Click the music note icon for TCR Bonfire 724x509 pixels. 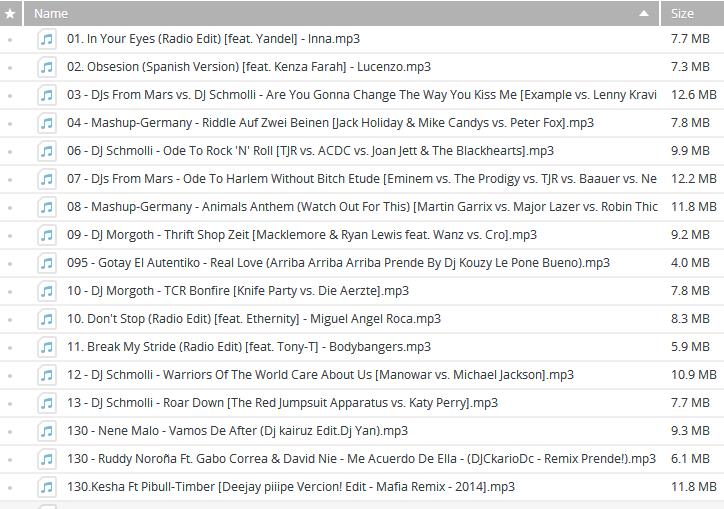point(46,291)
